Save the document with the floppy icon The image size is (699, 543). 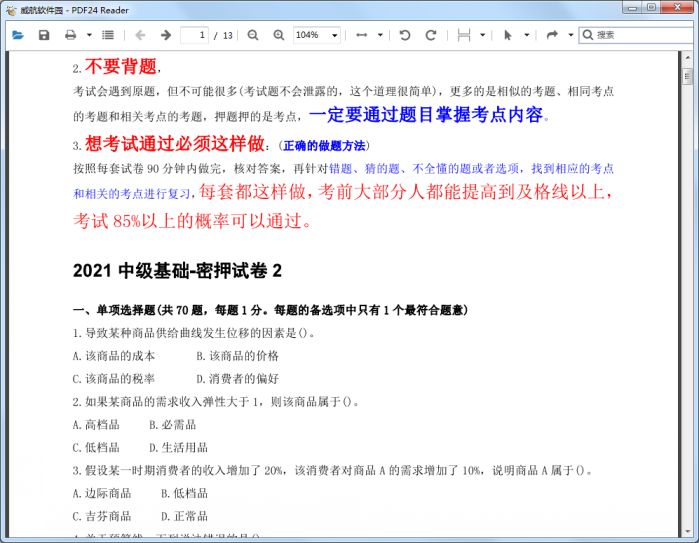[x=44, y=35]
